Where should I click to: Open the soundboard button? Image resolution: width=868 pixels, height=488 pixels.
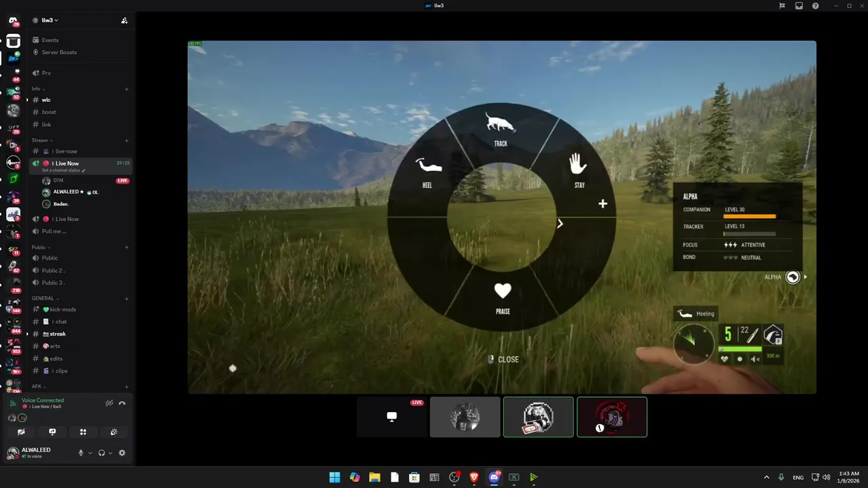click(114, 432)
